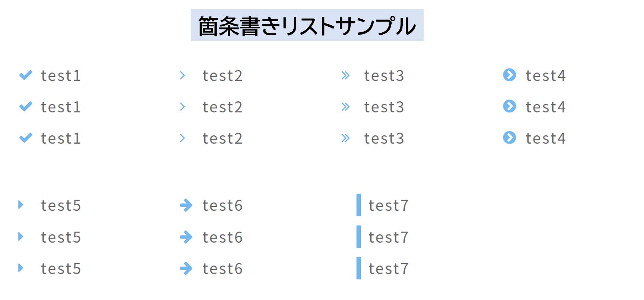The image size is (644, 300).
Task: Click the right arrow icon beside the first test6
Action: click(186, 205)
